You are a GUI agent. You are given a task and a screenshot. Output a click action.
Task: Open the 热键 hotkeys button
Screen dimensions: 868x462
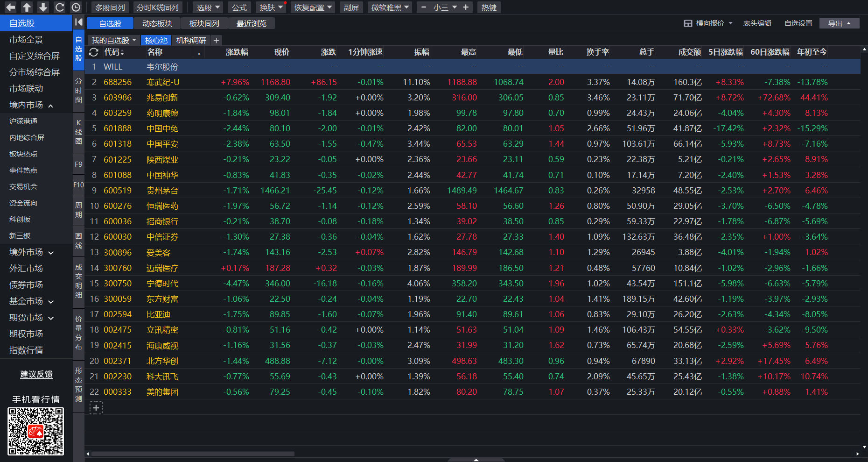pyautogui.click(x=489, y=7)
